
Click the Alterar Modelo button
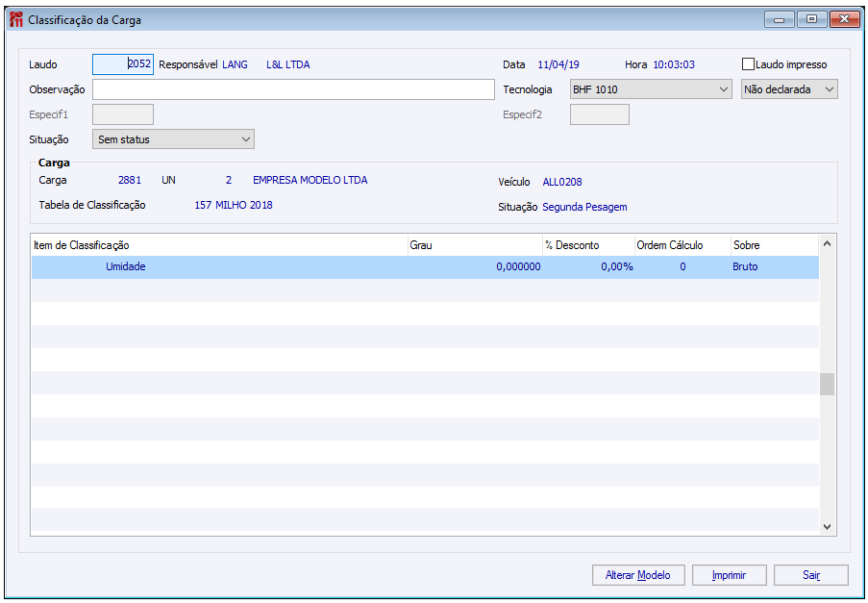point(638,575)
